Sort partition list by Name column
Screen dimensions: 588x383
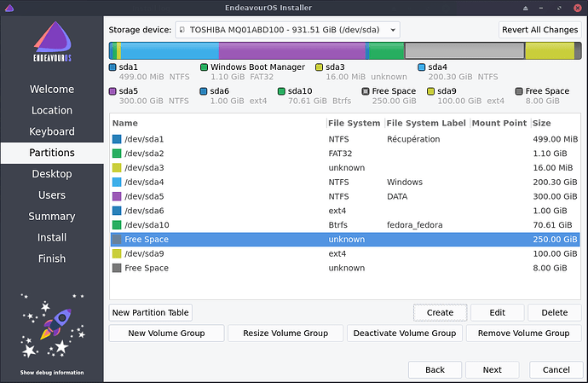pos(217,123)
